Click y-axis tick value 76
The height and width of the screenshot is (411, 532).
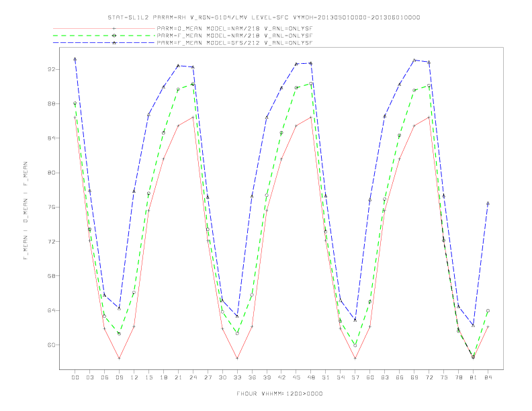pos(51,208)
